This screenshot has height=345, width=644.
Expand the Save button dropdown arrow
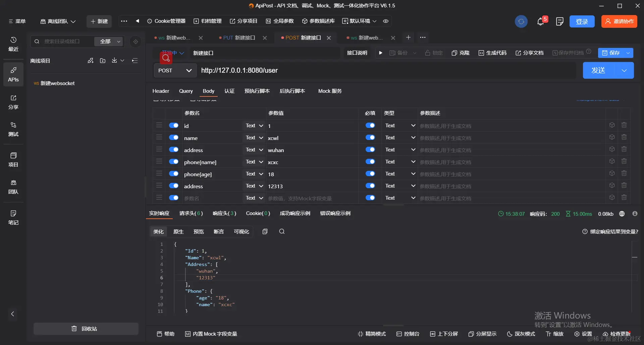628,53
